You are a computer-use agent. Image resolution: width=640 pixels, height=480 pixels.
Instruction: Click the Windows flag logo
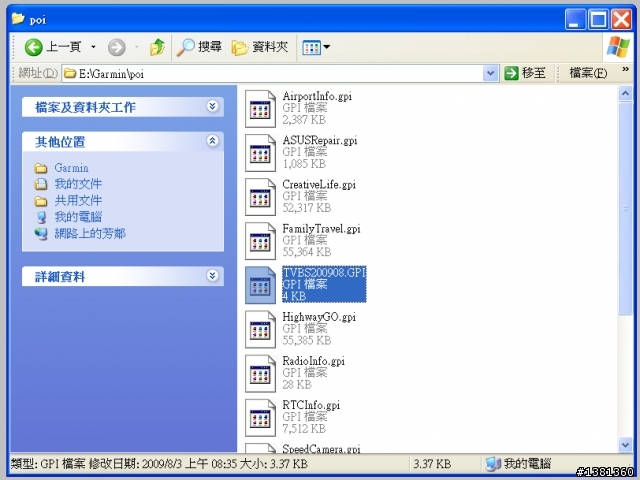618,47
